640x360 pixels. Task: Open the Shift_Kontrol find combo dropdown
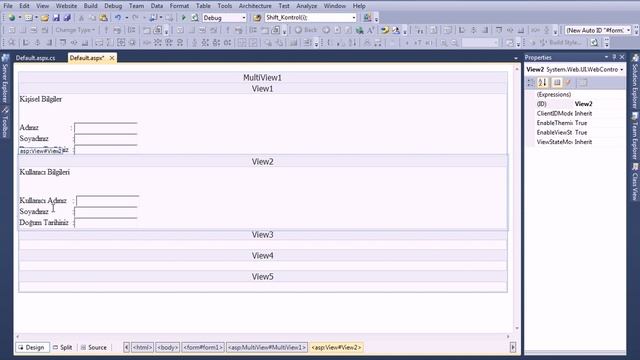tap(353, 18)
